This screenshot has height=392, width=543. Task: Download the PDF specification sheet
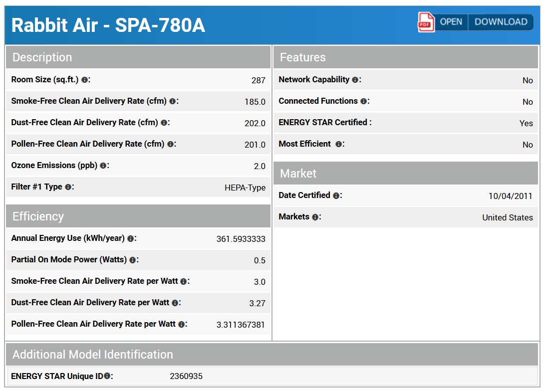501,22
